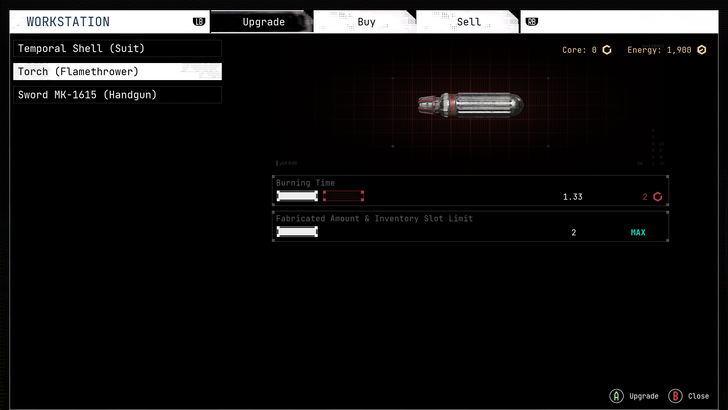Click the Close label at the bottom

tap(699, 396)
